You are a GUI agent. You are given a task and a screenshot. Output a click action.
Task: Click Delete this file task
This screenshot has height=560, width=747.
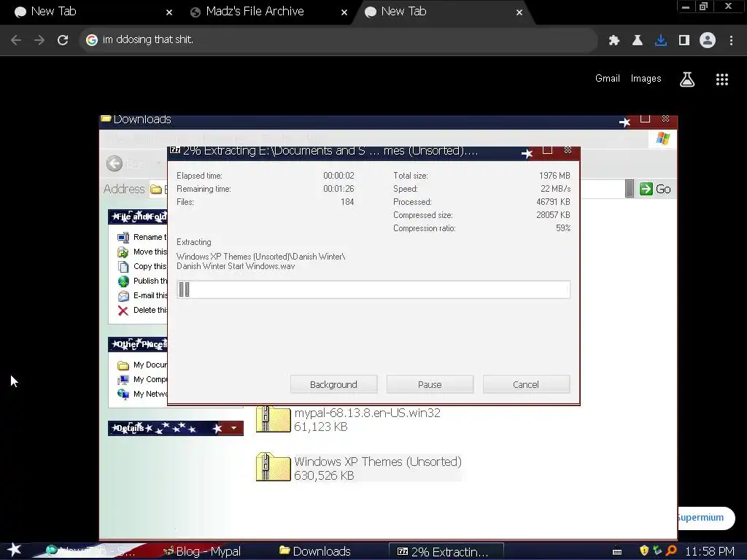pos(142,311)
